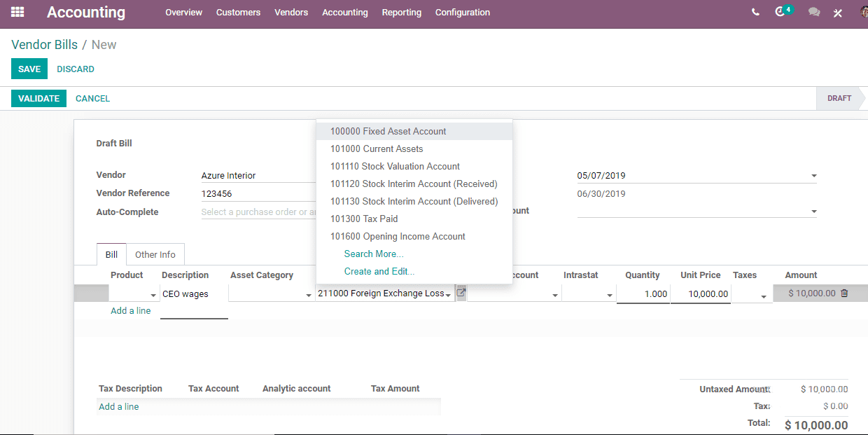Switch to the Other Info tab
Viewport: 868px width, 435px height.
155,255
